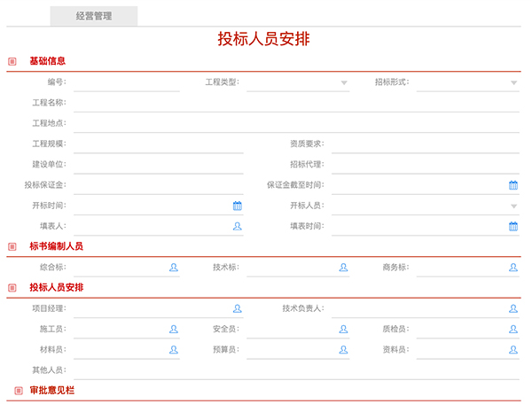
Task: Choose a user for 质检员
Action: [x=513, y=329]
